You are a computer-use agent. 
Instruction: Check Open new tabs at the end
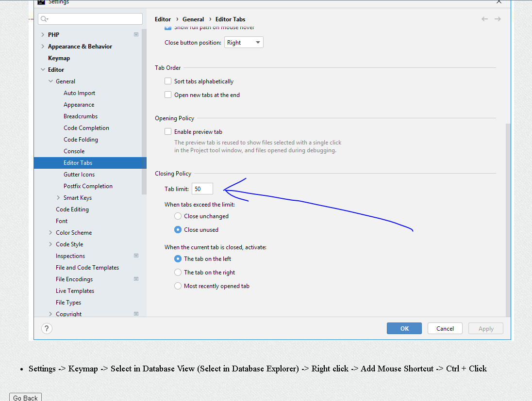point(168,95)
